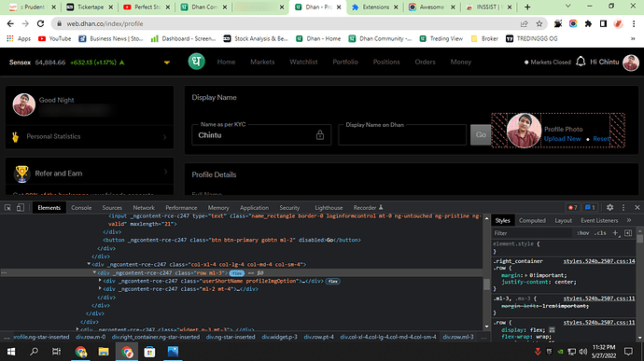
Task: Show more Styles pane tabs
Action: click(629, 220)
